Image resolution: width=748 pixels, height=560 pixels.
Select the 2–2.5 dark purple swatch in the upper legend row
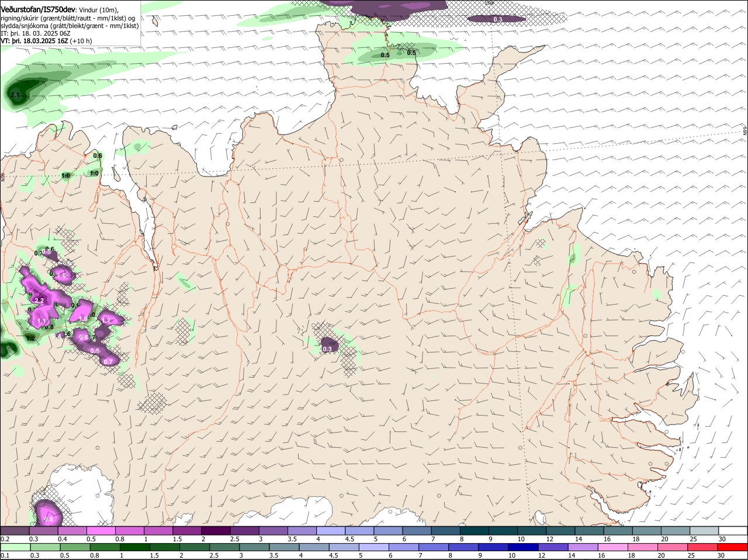coord(216,530)
